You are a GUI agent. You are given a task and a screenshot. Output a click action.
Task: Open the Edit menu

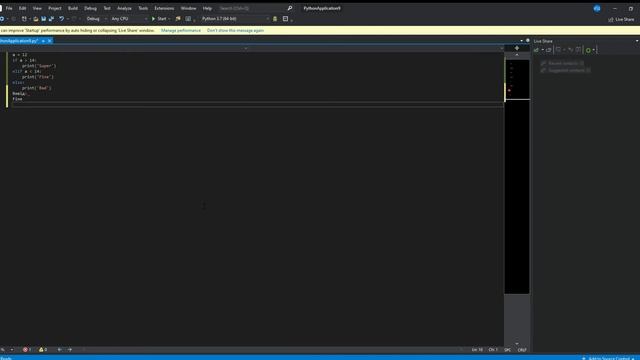(22, 8)
